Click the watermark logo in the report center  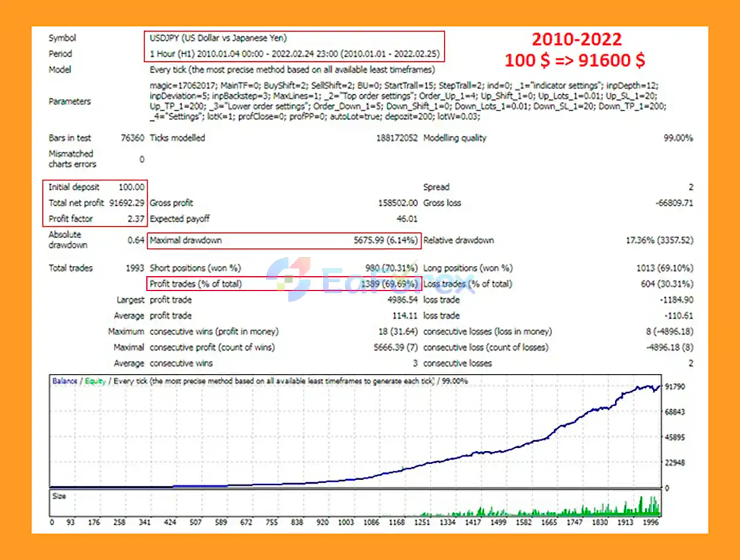click(288, 280)
